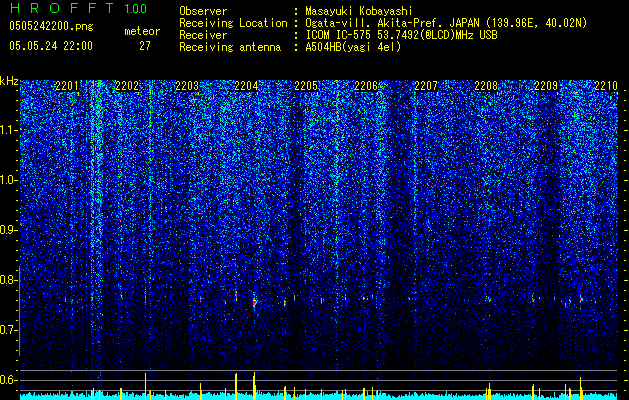The width and height of the screenshot is (629, 400).
Task: Click the 2203 time marker
Action: coord(187,85)
